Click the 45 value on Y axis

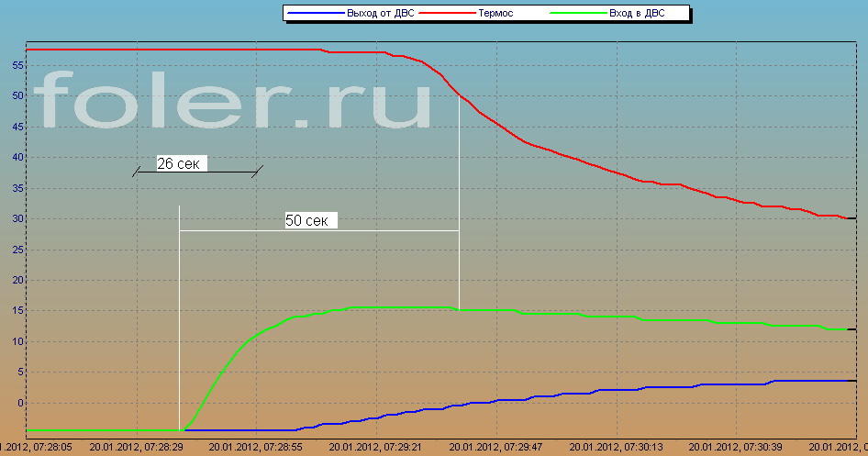coord(16,127)
